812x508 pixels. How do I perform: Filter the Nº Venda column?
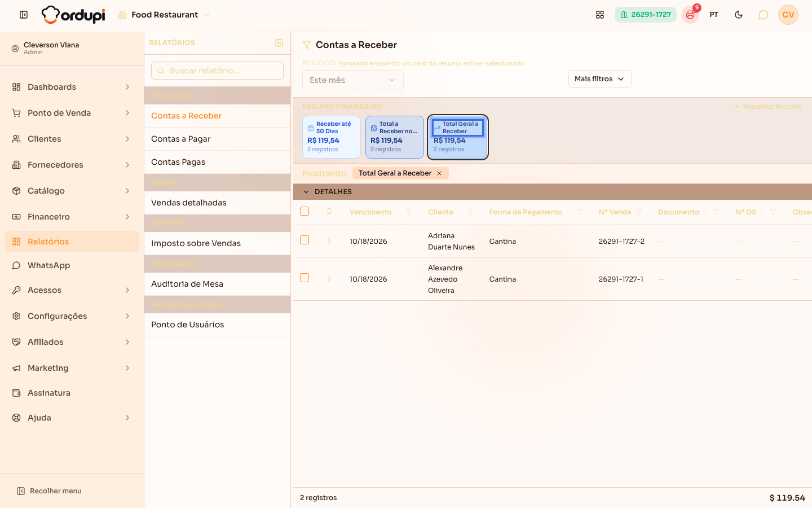coord(639,212)
